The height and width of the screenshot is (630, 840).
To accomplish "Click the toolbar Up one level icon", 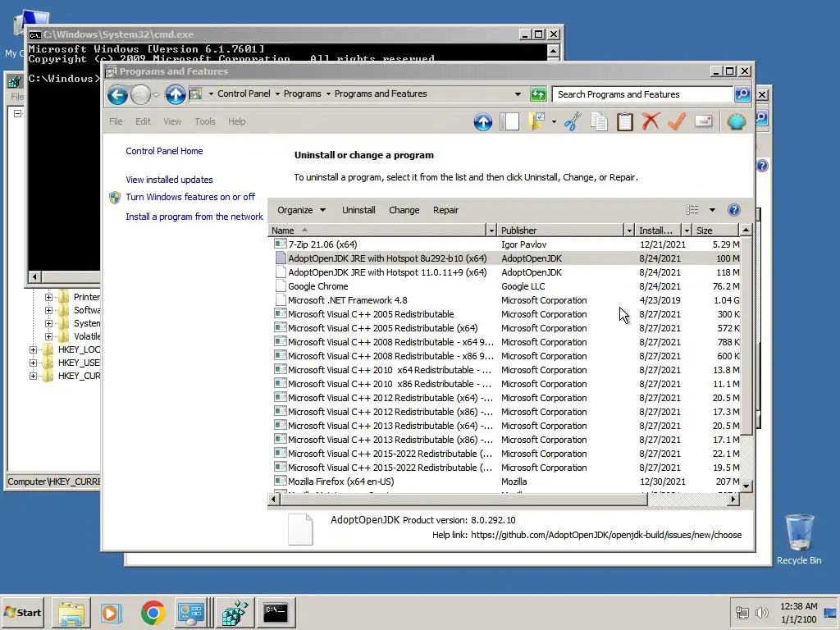I will pyautogui.click(x=482, y=121).
